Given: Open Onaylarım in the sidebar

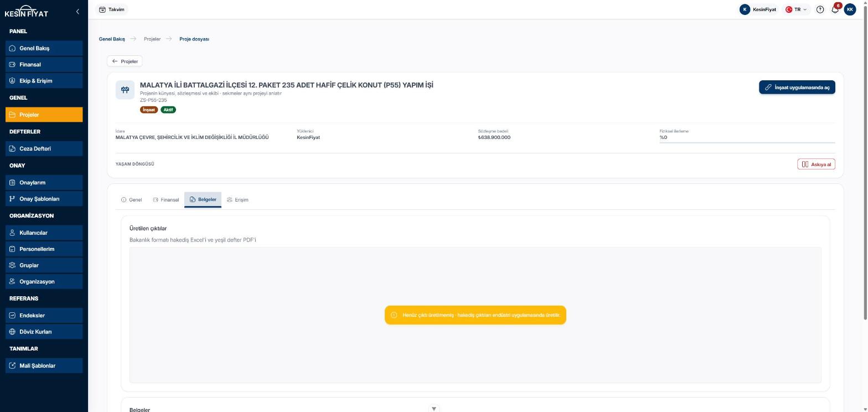Looking at the screenshot, I should coord(44,182).
